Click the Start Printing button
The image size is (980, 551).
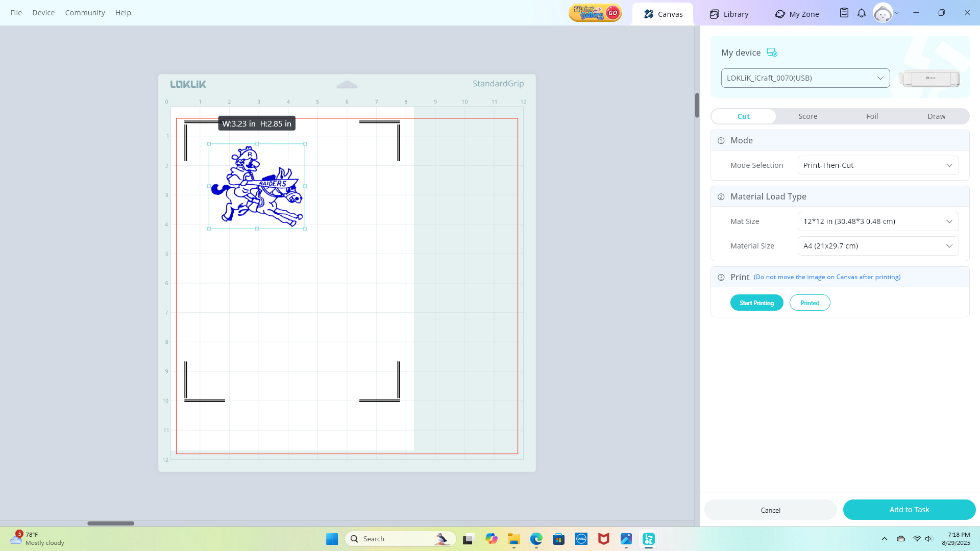pos(756,303)
